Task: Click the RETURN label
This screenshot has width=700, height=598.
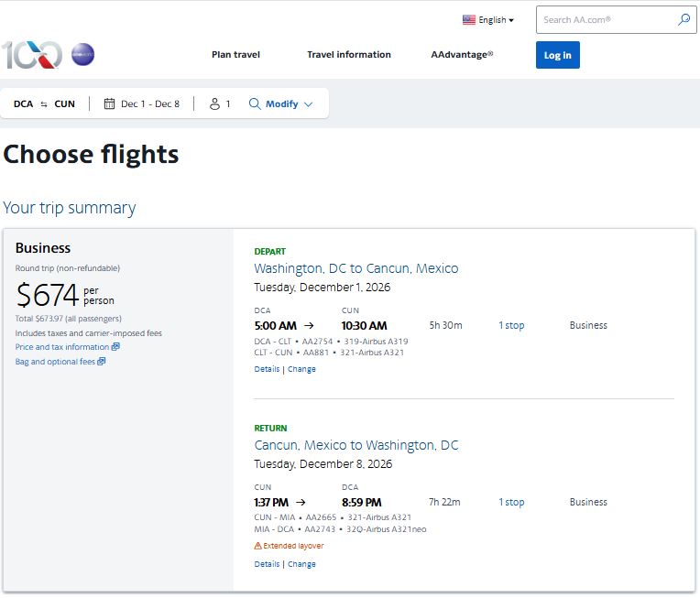Action: point(270,429)
